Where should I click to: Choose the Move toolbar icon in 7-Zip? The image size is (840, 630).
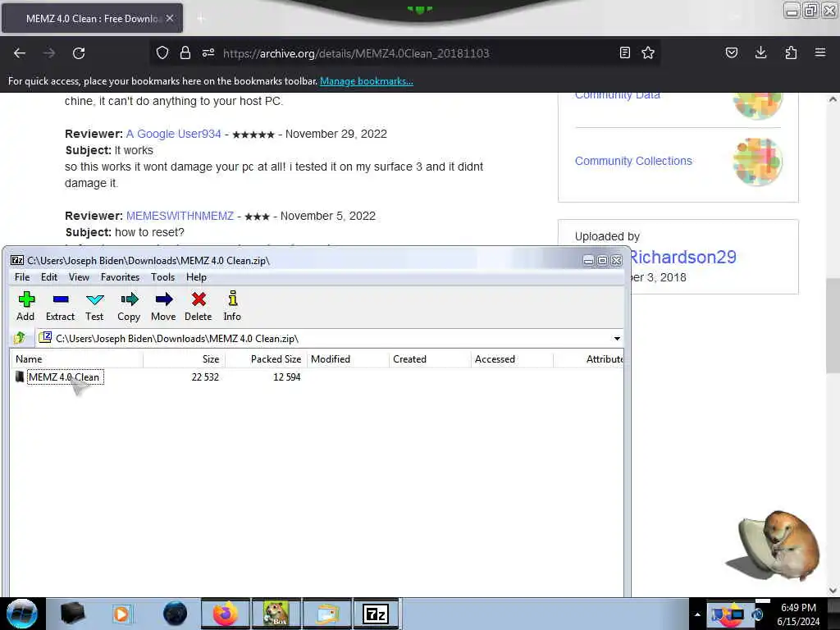(163, 306)
